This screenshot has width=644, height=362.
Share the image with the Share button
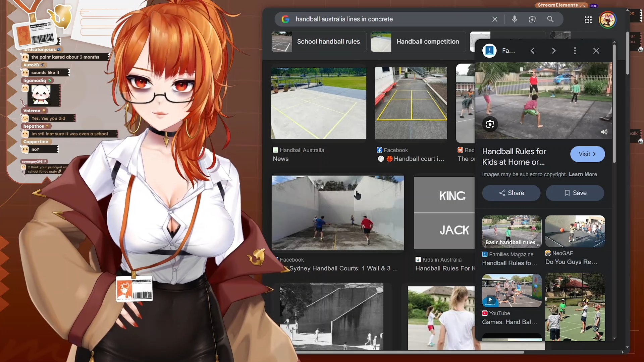point(511,193)
